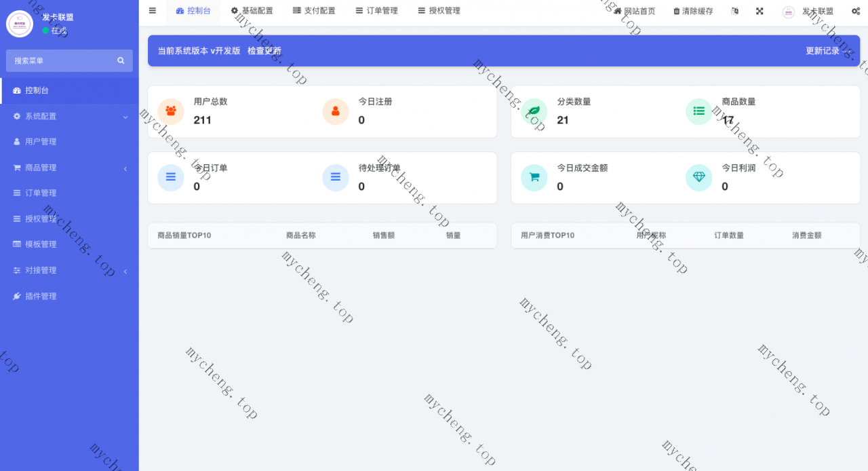Click the 模板管理 window icon in the sidebar
The width and height of the screenshot is (868, 471).
click(17, 244)
